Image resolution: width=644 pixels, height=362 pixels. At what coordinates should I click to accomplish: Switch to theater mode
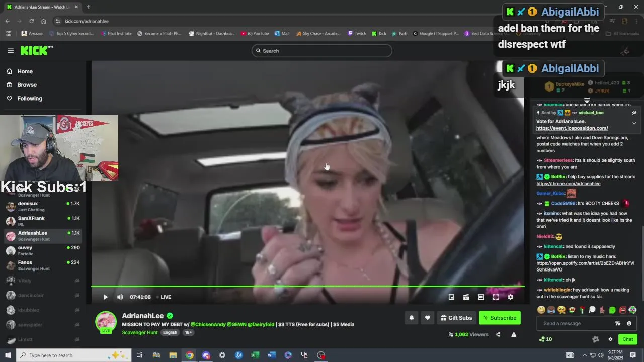(x=480, y=297)
